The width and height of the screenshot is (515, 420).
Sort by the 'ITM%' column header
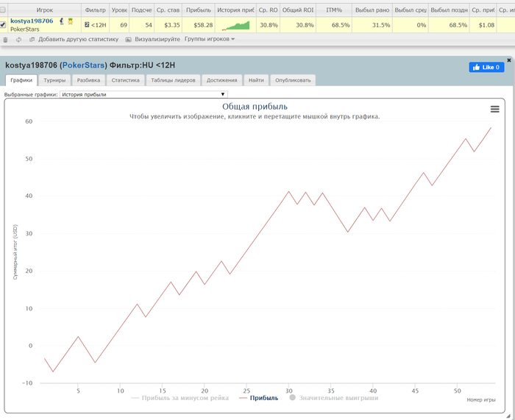pos(334,10)
